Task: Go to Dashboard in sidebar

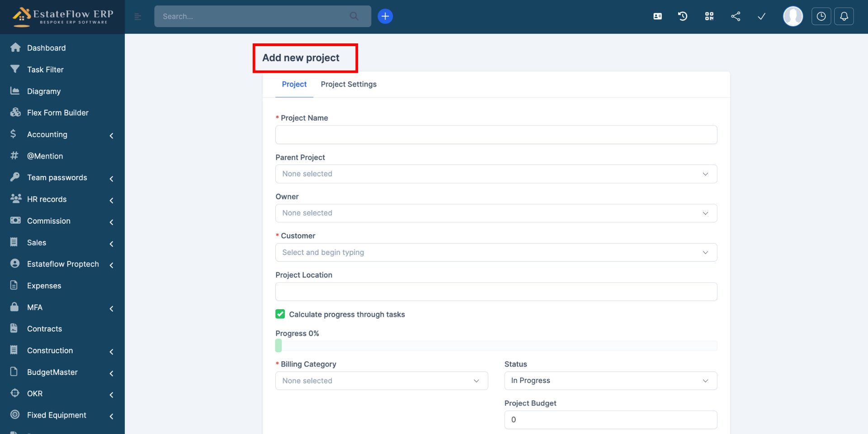Action: (46, 48)
